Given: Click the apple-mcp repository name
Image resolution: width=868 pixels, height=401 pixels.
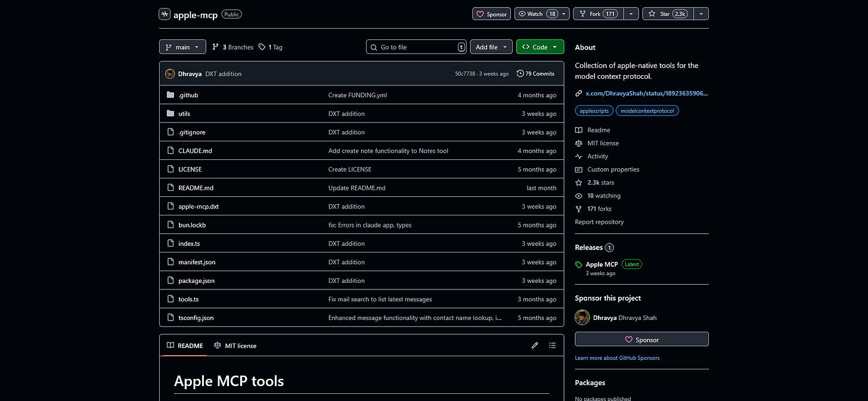Looking at the screenshot, I should (196, 14).
